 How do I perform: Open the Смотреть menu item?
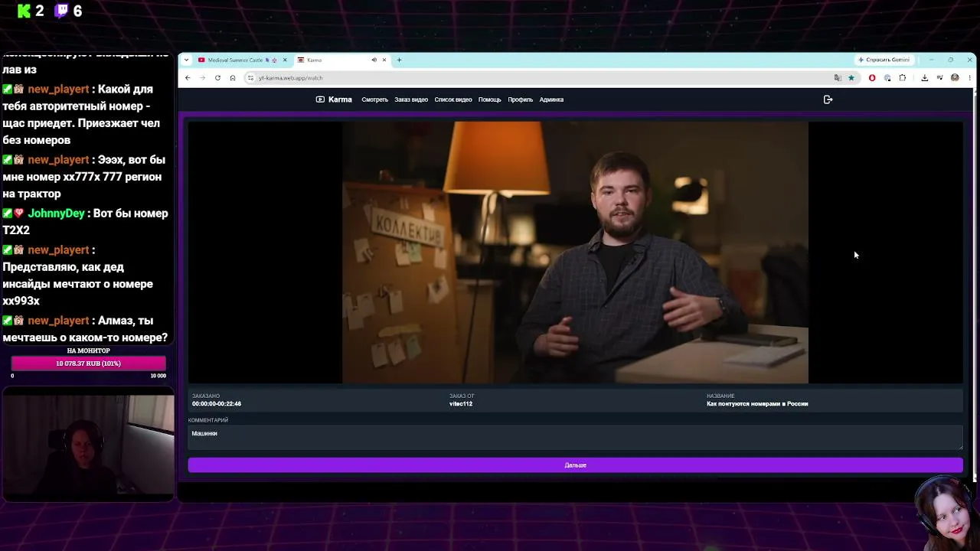tap(374, 99)
